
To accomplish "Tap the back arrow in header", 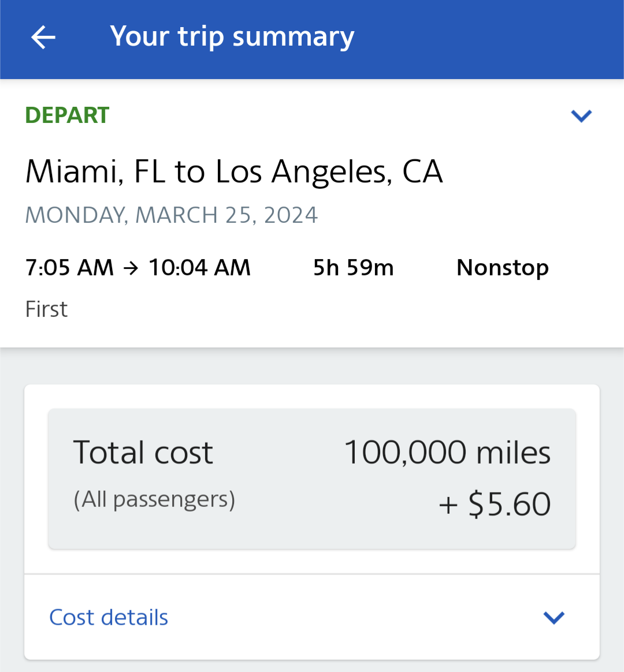I will point(43,38).
